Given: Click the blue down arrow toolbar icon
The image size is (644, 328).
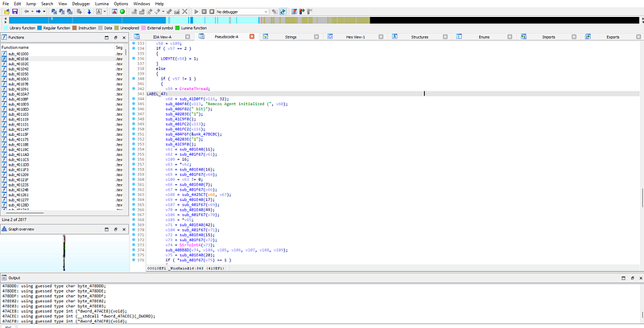Looking at the screenshot, I should pyautogui.click(x=89, y=11).
